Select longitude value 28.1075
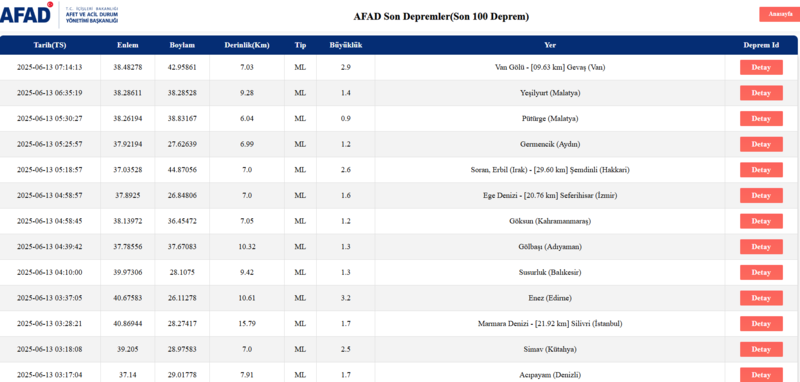The height and width of the screenshot is (382, 800). 182,272
